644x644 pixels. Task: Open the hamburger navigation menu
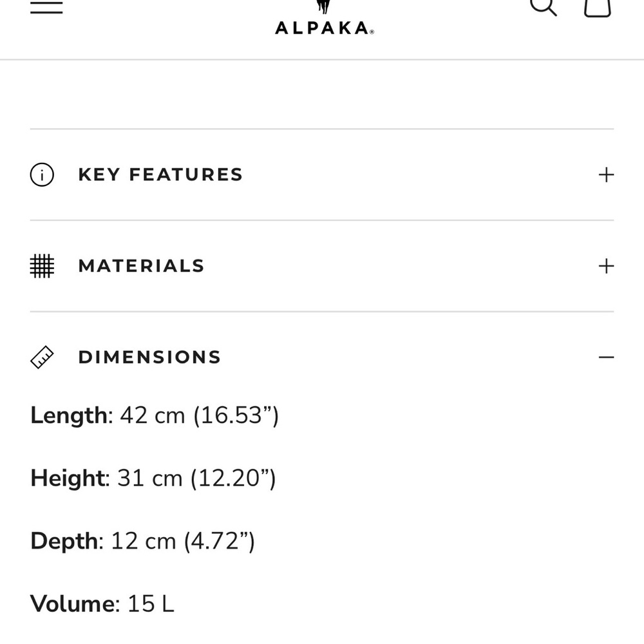coord(46,6)
